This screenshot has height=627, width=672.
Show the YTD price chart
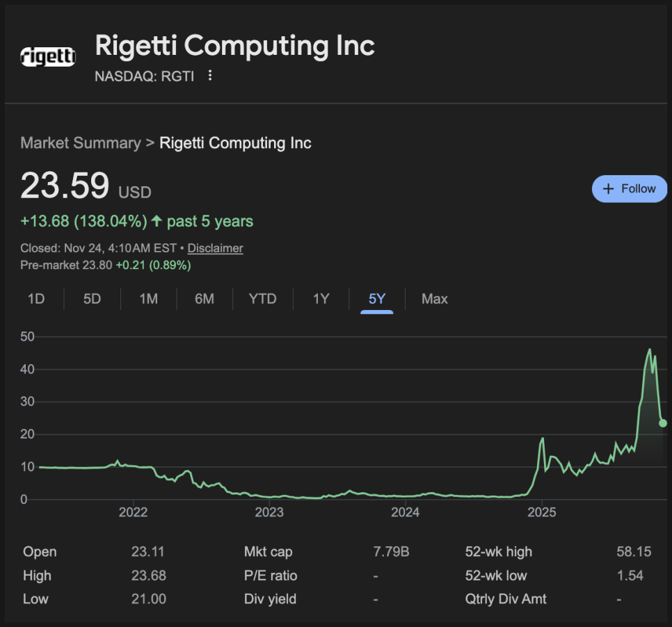(262, 299)
